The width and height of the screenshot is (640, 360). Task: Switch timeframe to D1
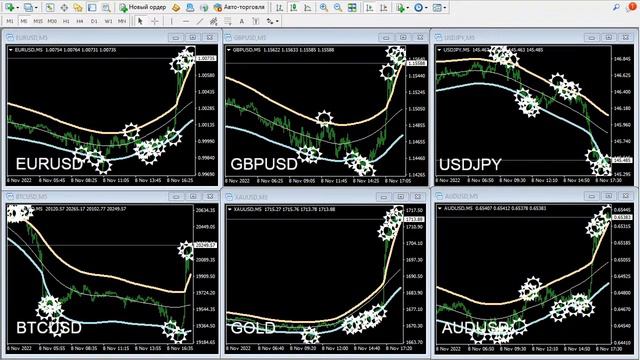click(94, 21)
